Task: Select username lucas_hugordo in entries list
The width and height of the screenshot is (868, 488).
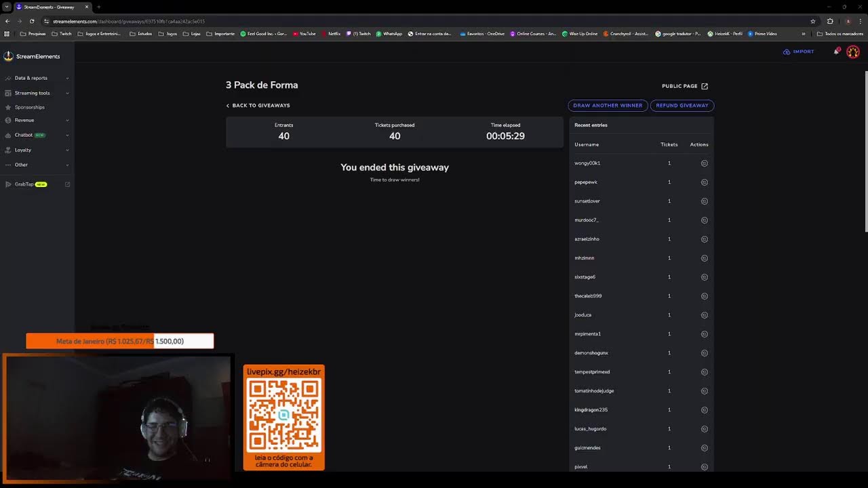Action: click(591, 429)
